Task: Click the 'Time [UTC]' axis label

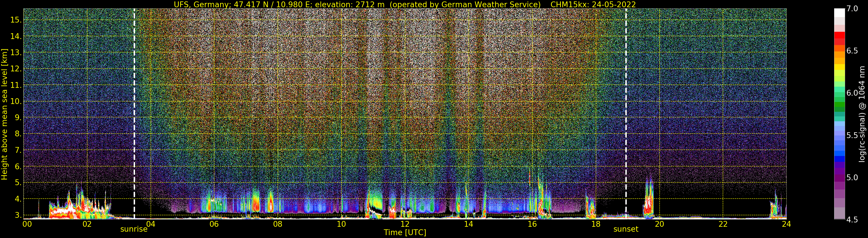Action: point(405,232)
